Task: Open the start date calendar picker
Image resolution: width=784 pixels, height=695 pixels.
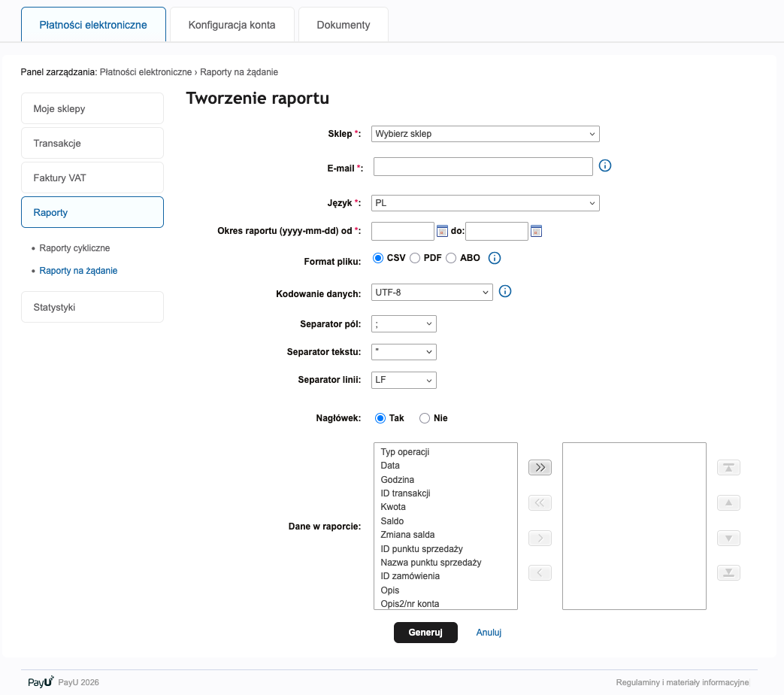Action: coord(443,232)
